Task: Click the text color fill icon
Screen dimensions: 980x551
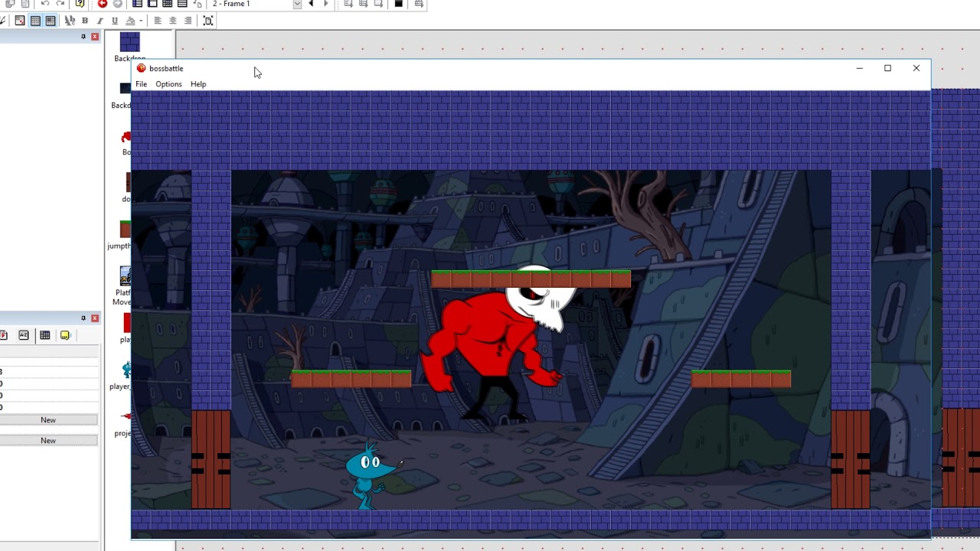Action: click(130, 21)
